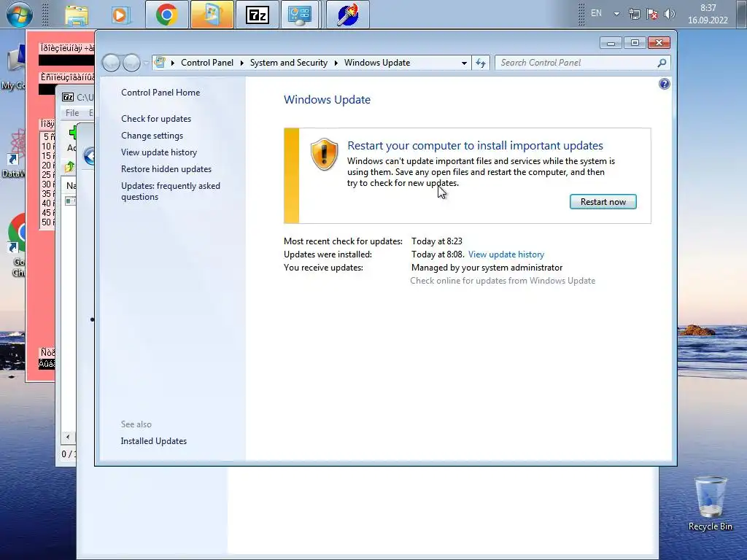Expand the language bar options arrow
Viewport: 747px width, 560px height.
[x=616, y=14]
